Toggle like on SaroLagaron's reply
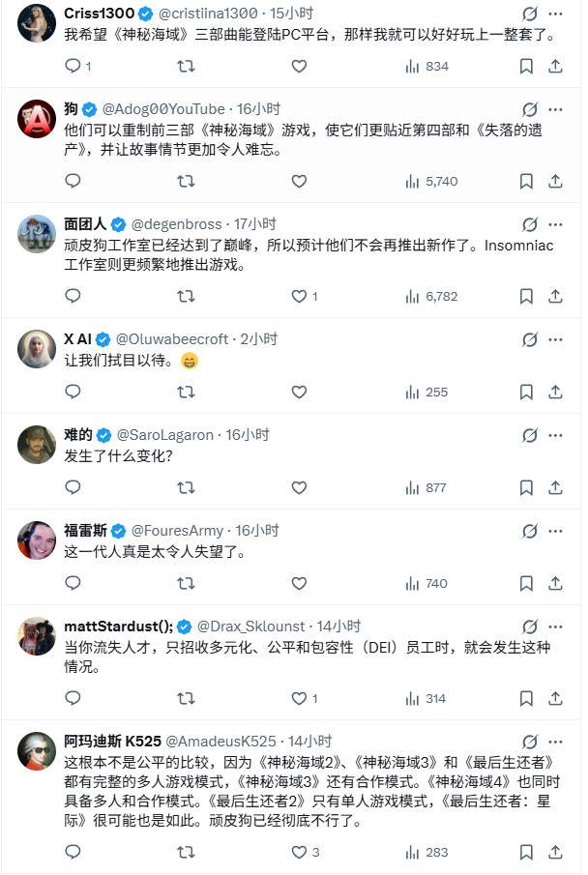This screenshot has width=588, height=875. [298, 487]
